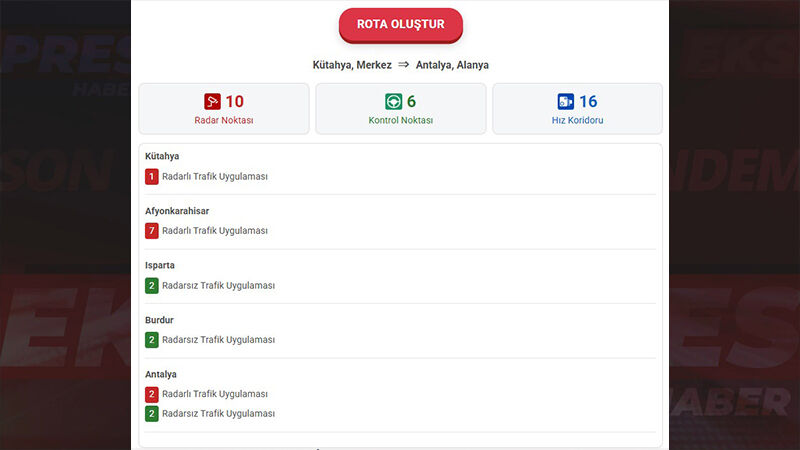This screenshot has width=800, height=450.
Task: Click the red 1 badge under Kütahya
Action: coord(152,177)
